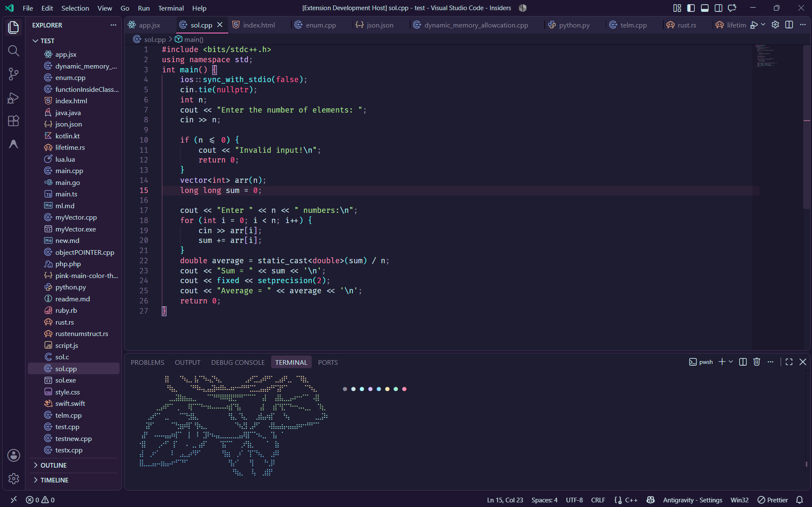This screenshot has width=812, height=507.
Task: Click the pink color dot in terminal
Action: pos(404,389)
